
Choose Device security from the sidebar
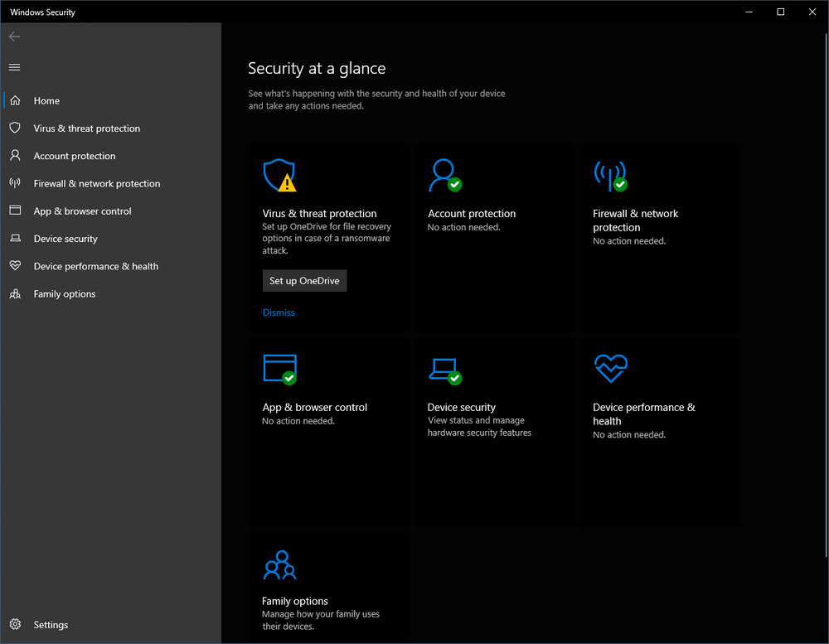pos(65,239)
